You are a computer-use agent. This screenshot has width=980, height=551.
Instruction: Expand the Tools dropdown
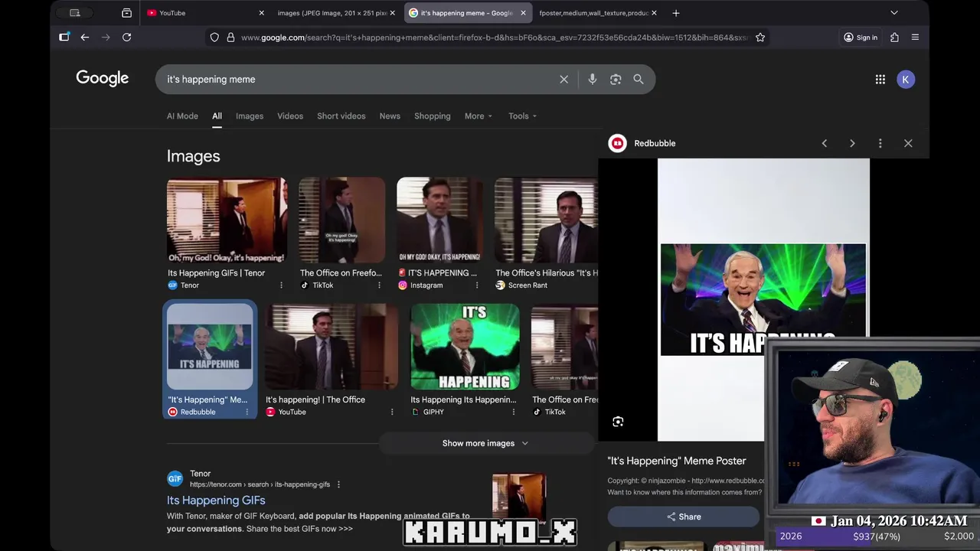[x=523, y=116]
